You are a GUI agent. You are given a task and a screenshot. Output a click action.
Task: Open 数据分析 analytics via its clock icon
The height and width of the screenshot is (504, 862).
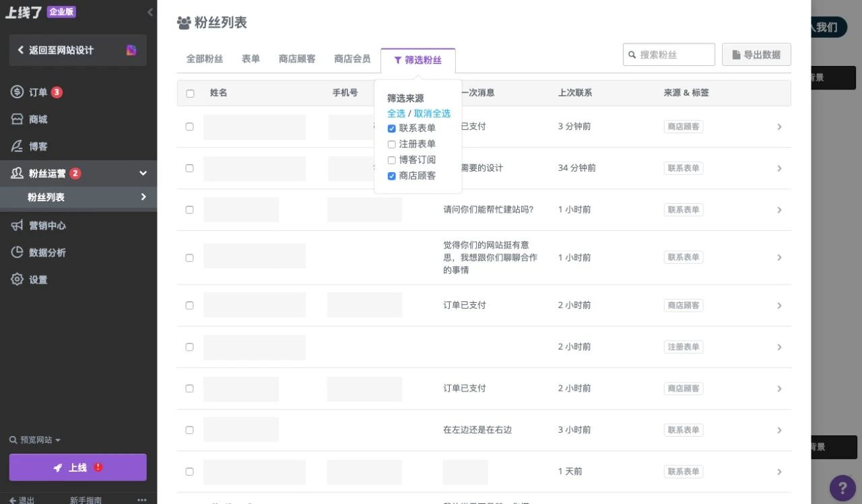click(17, 252)
